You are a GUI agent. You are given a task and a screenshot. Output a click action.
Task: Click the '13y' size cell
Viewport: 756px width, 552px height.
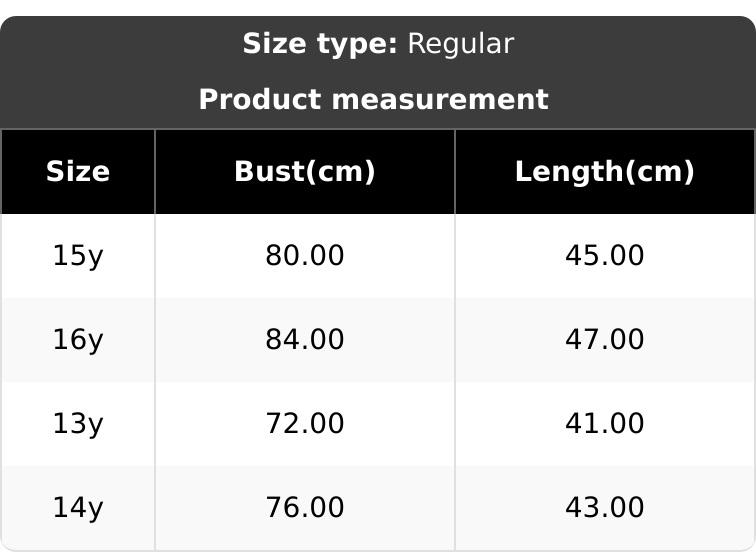click(78, 424)
